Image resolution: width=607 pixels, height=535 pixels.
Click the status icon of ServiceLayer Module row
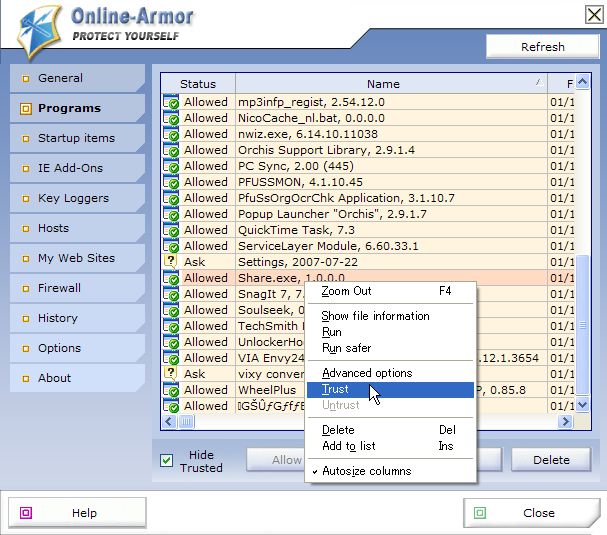pyautogui.click(x=171, y=246)
